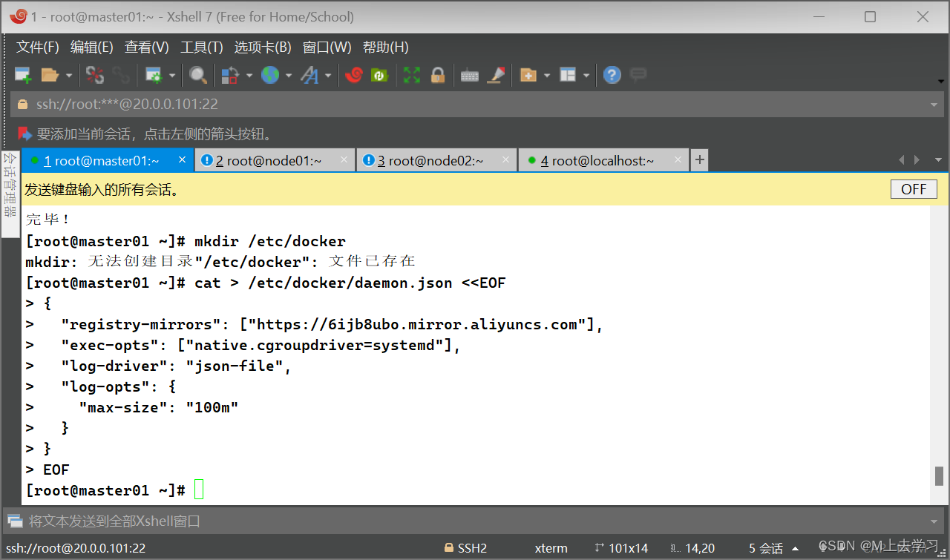Click the highlighter pen icon

tap(496, 75)
